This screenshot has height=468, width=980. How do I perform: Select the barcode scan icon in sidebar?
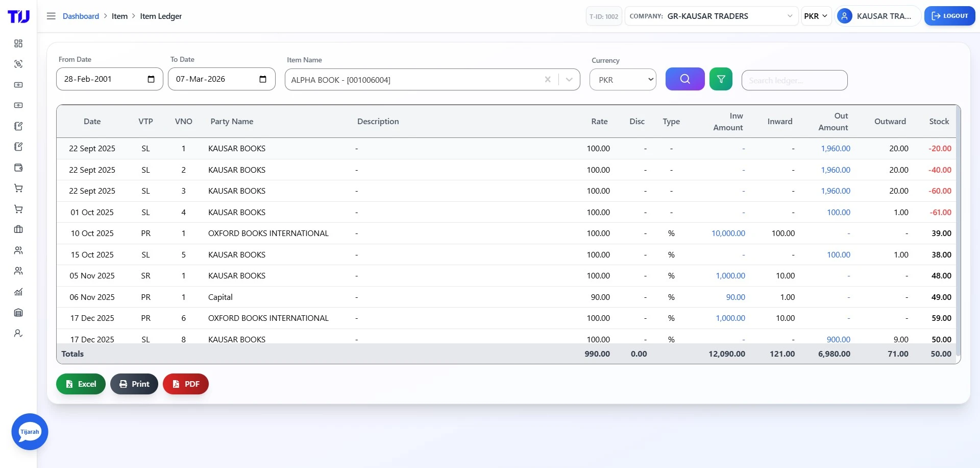[x=18, y=64]
